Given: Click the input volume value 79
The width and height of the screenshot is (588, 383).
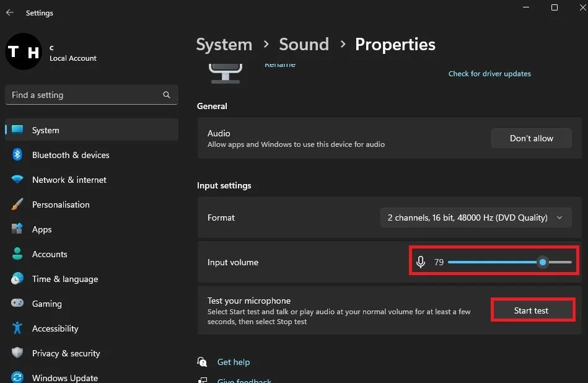Looking at the screenshot, I should (439, 262).
